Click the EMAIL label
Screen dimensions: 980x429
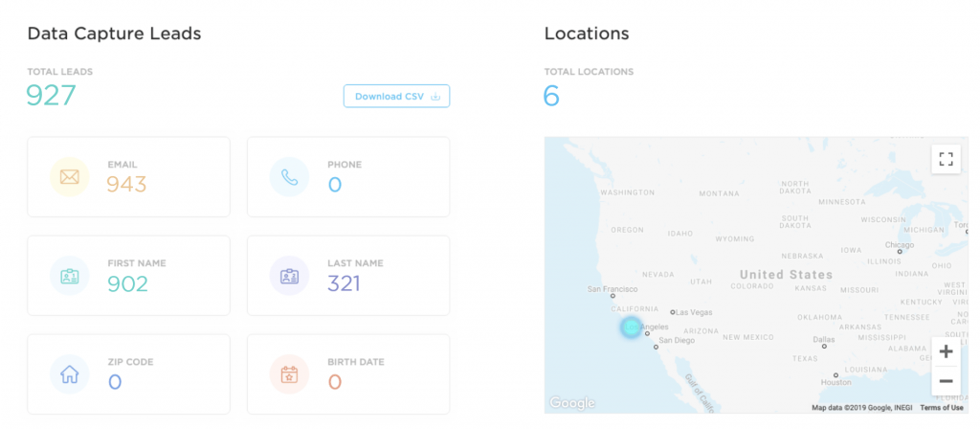tap(122, 165)
